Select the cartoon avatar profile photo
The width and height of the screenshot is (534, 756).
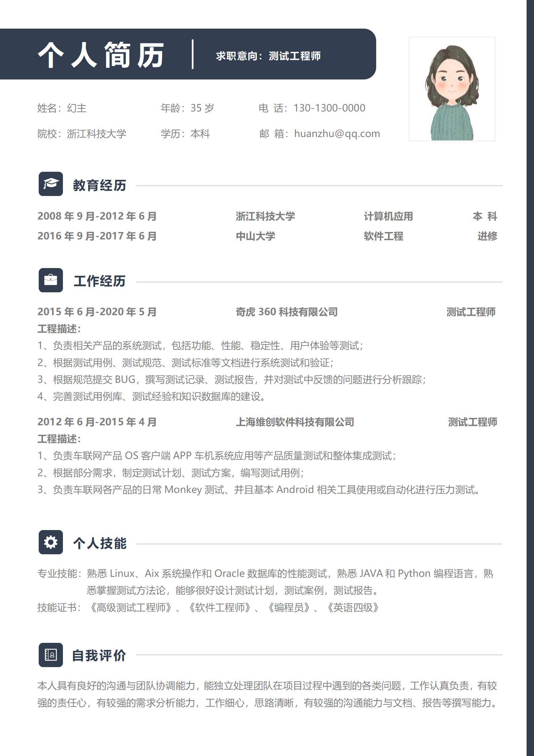click(x=452, y=89)
